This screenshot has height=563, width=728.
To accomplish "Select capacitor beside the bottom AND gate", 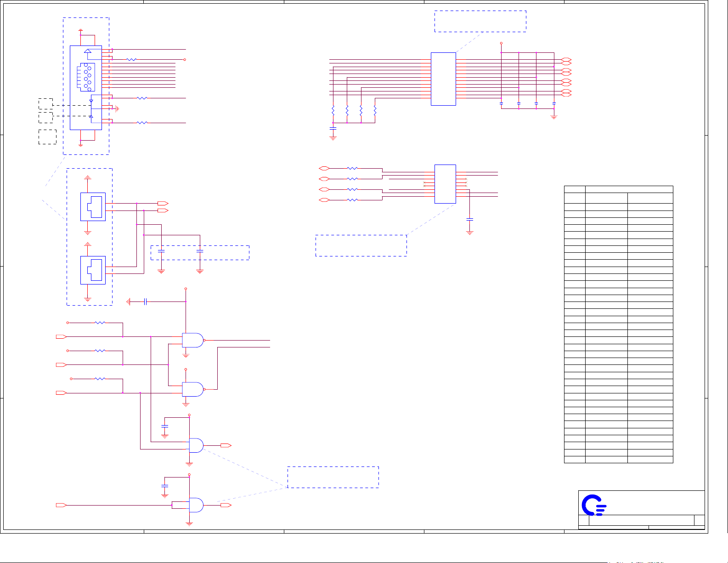I will pos(165,486).
